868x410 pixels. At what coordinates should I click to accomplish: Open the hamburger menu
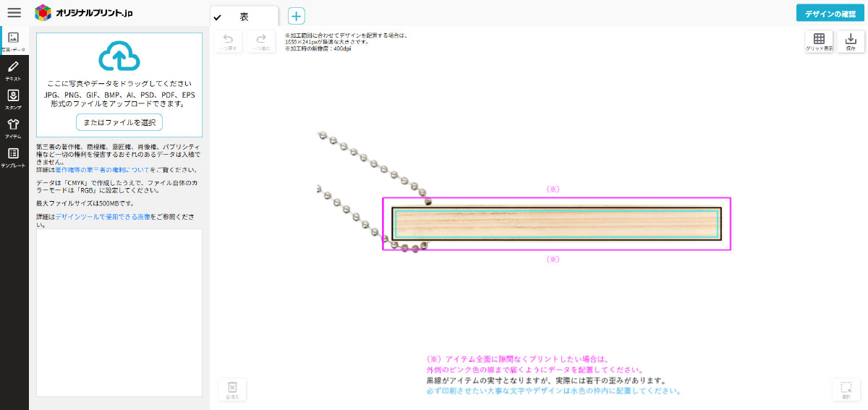click(x=14, y=13)
